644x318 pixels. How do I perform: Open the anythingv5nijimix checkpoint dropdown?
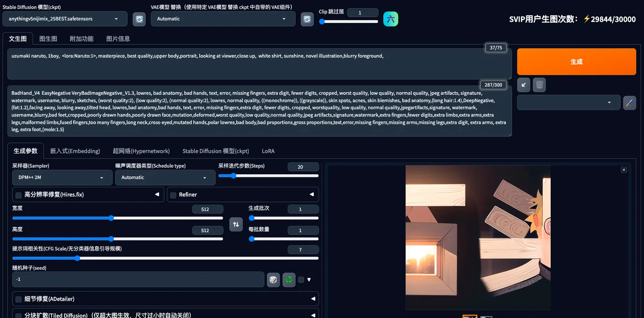[65, 19]
